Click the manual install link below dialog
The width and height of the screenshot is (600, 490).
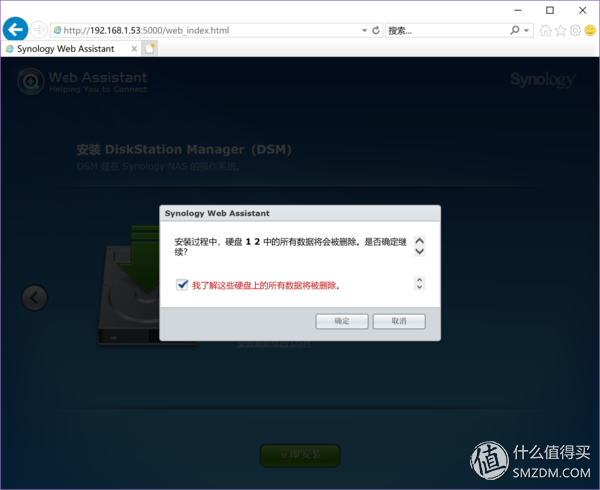[274, 344]
